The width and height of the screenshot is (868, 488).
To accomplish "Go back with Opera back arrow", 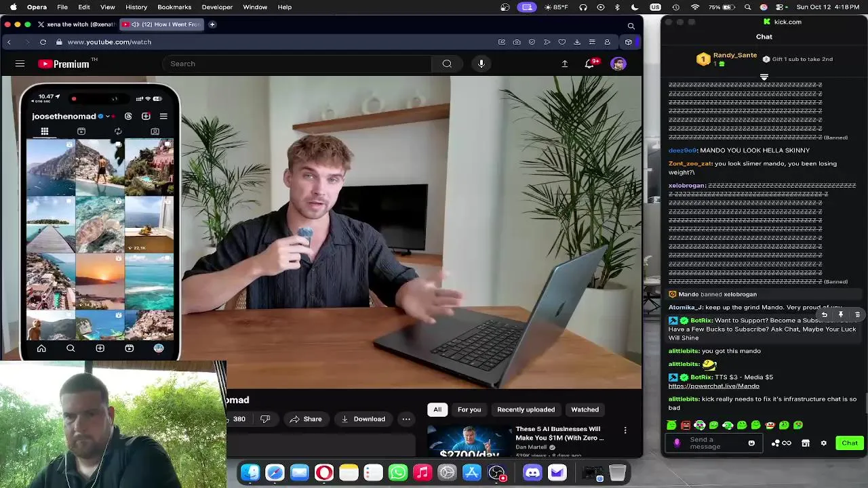I will point(9,42).
